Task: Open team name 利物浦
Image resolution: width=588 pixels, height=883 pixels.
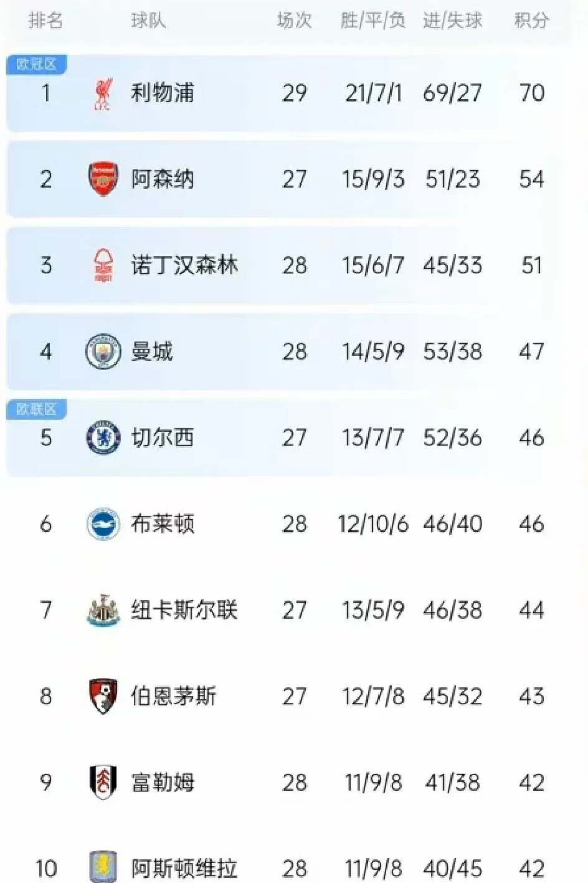Action: click(x=163, y=93)
